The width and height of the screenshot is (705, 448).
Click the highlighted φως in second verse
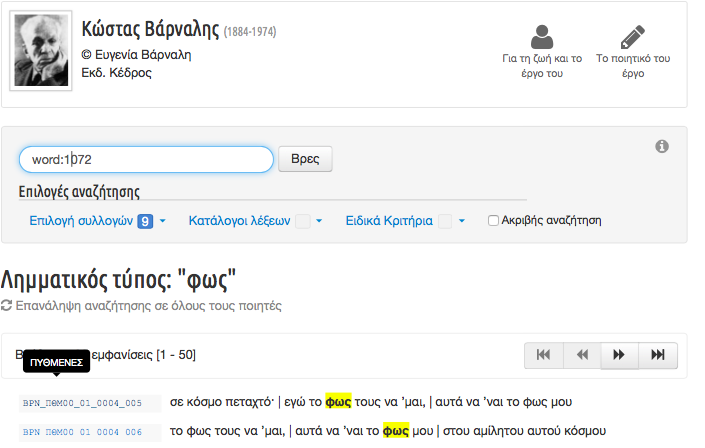tap(396, 431)
